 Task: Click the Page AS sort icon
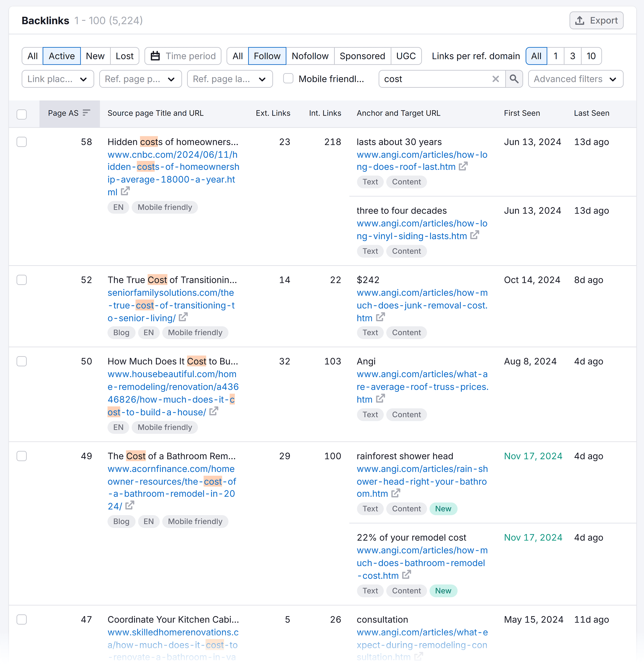87,113
